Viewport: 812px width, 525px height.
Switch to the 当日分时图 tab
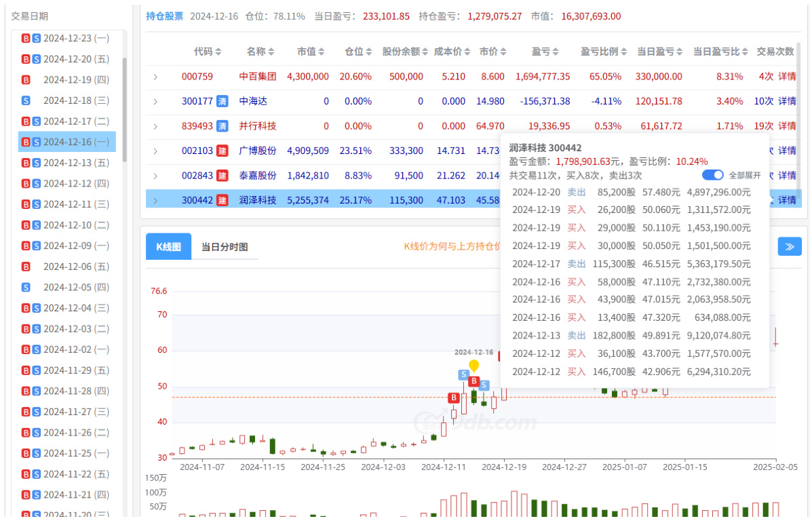tap(225, 247)
